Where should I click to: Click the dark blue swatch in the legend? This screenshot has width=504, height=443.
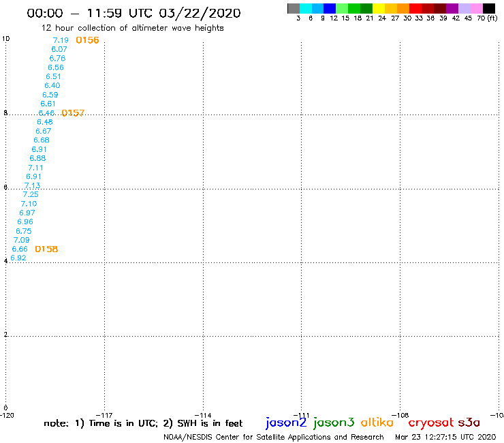(x=330, y=8)
